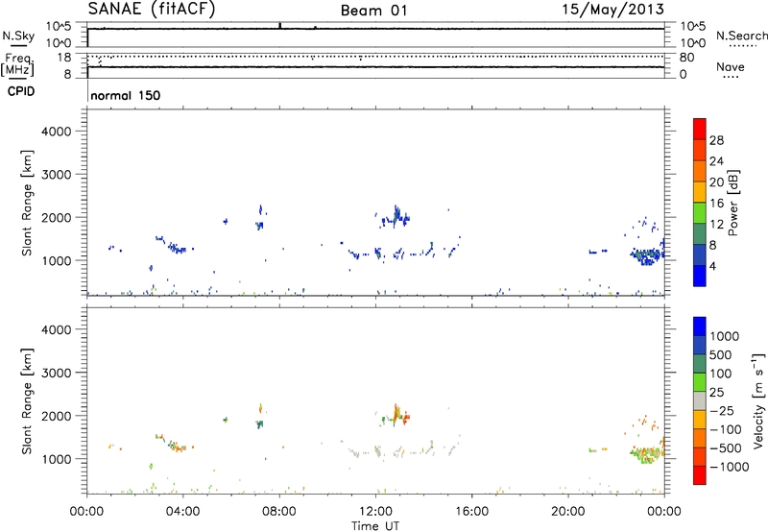The width and height of the screenshot is (768, 532).
Task: Click the 08:00 time tick label
Action: [279, 512]
